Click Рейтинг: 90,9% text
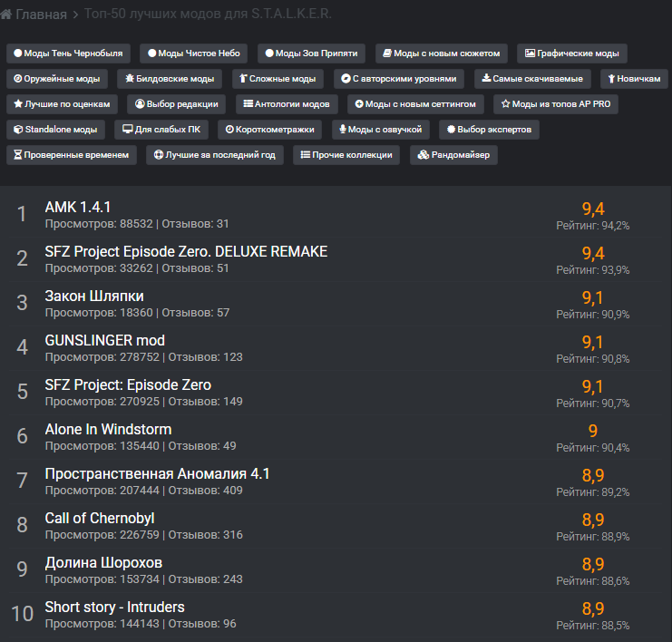Image resolution: width=672 pixels, height=642 pixels. pyautogui.click(x=593, y=315)
